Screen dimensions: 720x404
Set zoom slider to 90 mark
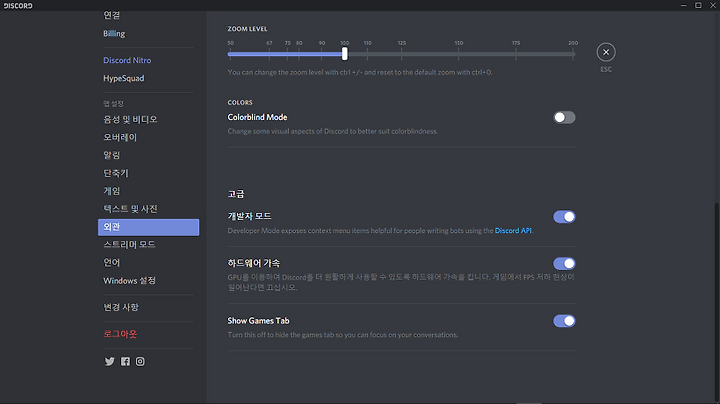pyautogui.click(x=321, y=54)
